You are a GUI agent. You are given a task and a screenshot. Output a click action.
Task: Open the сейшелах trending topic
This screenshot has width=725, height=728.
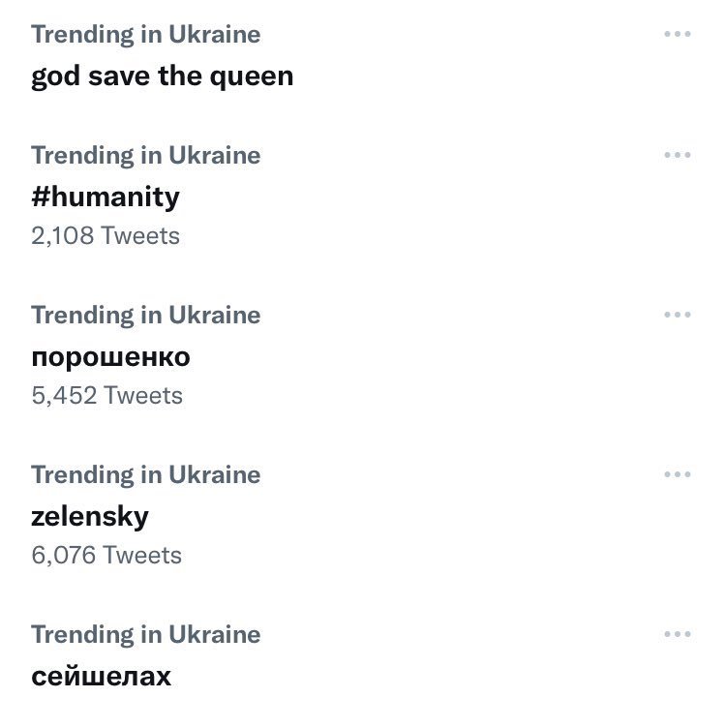(x=101, y=677)
